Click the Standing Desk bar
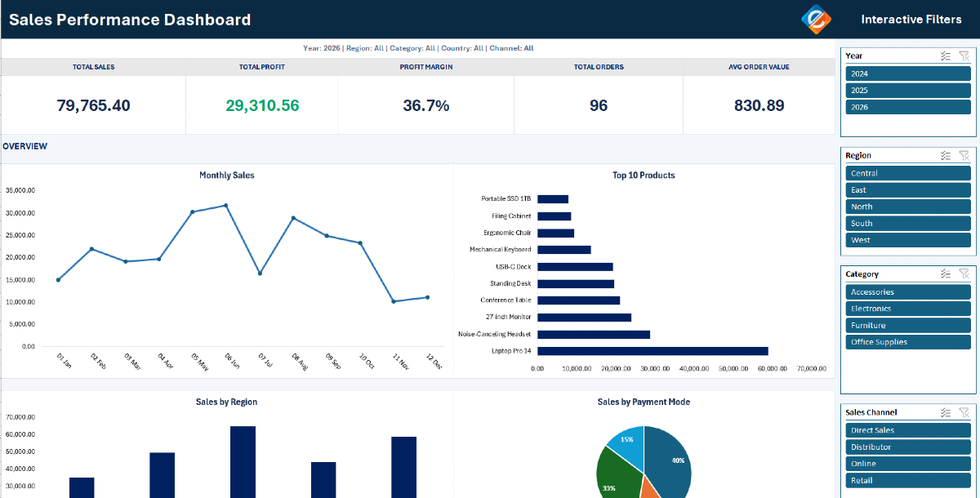Screen dimensions: 980x498 (x=576, y=283)
